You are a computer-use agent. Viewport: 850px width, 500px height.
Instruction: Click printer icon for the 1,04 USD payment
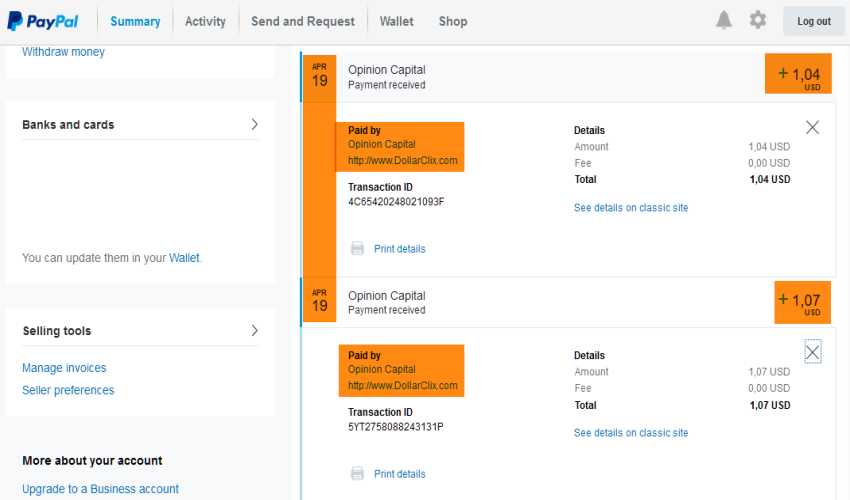pos(357,248)
